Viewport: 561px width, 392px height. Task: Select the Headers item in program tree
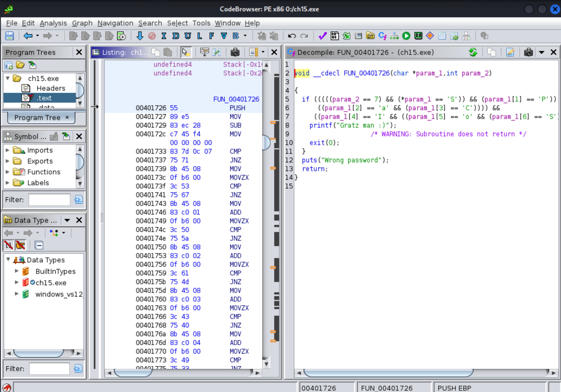pos(51,88)
